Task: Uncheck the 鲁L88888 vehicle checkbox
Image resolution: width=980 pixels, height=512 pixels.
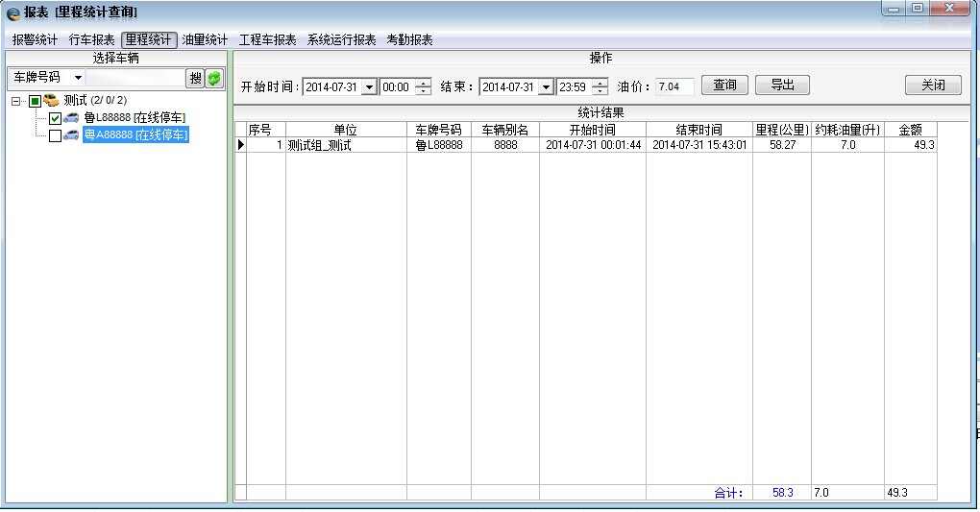Action: point(55,118)
